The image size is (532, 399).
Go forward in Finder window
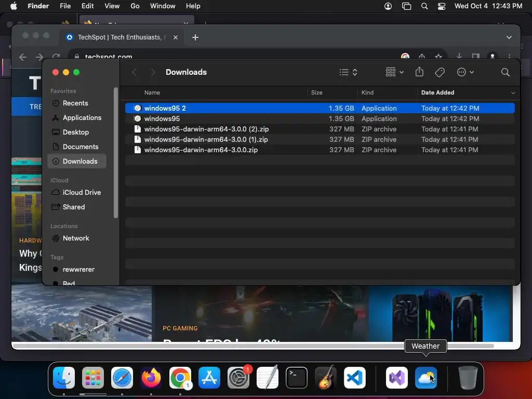click(153, 72)
